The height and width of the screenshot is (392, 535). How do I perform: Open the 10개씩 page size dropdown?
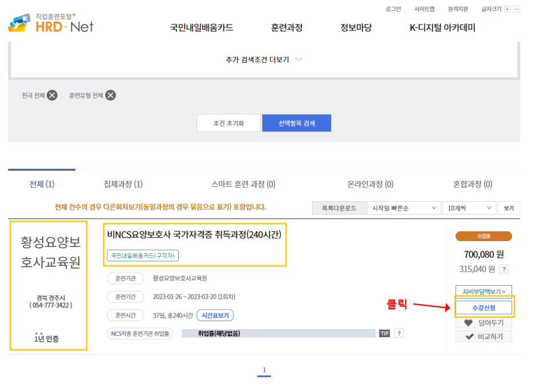[x=469, y=208]
